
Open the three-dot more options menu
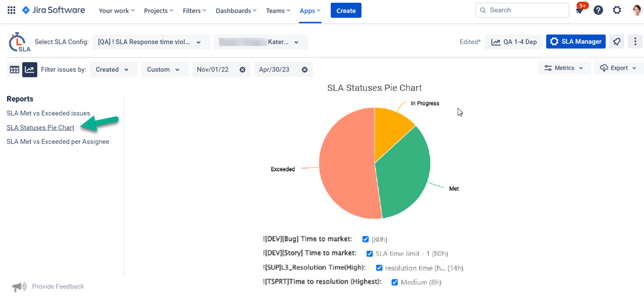635,42
